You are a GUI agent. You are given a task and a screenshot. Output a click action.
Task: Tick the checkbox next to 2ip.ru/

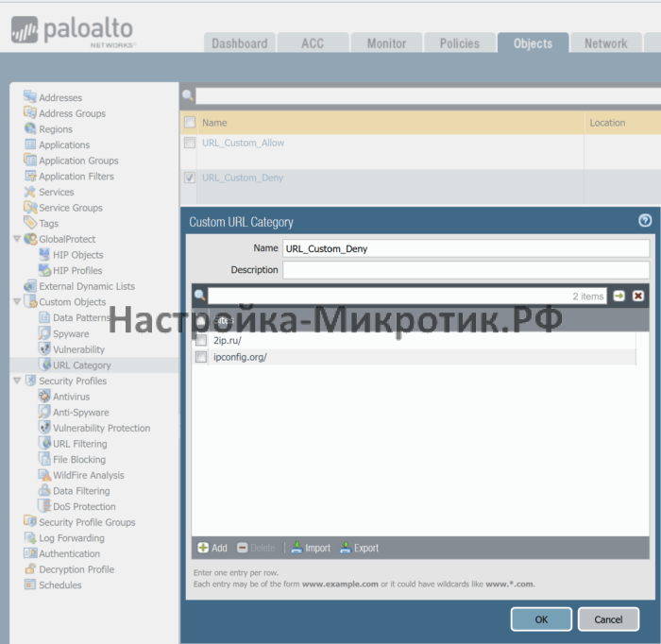click(x=201, y=340)
